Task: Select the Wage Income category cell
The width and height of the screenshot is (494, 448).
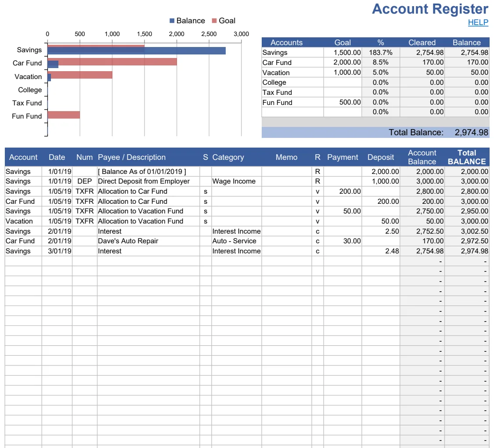Action: coord(237,181)
